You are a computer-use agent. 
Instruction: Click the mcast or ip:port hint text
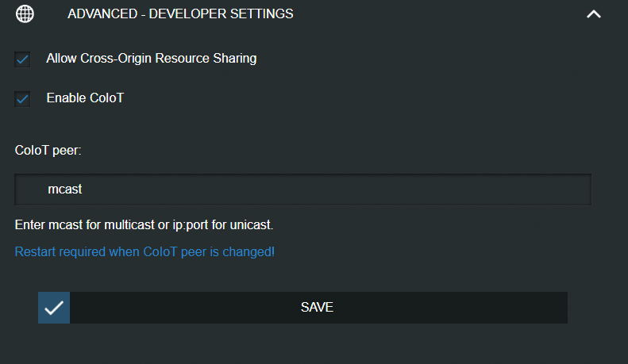144,225
